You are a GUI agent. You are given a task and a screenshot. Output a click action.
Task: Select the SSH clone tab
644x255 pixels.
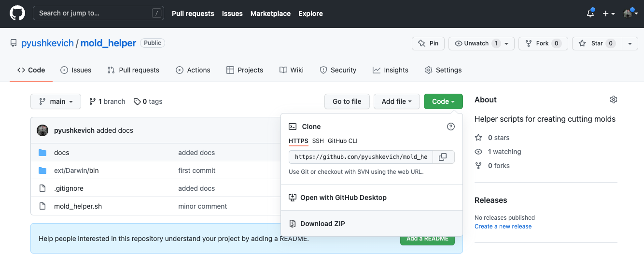coord(318,141)
